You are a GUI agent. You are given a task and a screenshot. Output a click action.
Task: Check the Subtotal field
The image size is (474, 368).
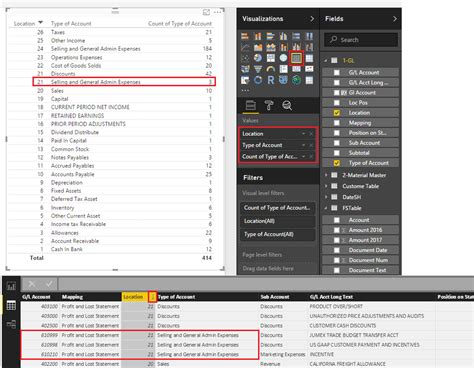tap(337, 153)
